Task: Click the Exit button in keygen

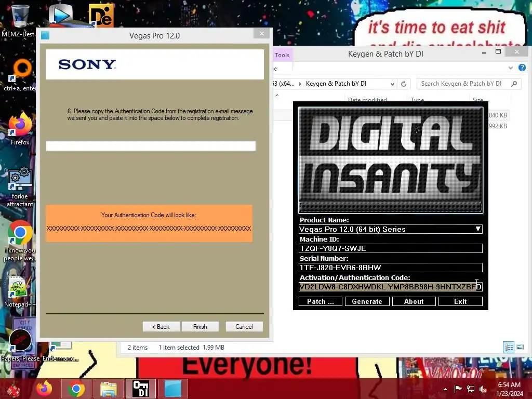Action: click(x=460, y=301)
